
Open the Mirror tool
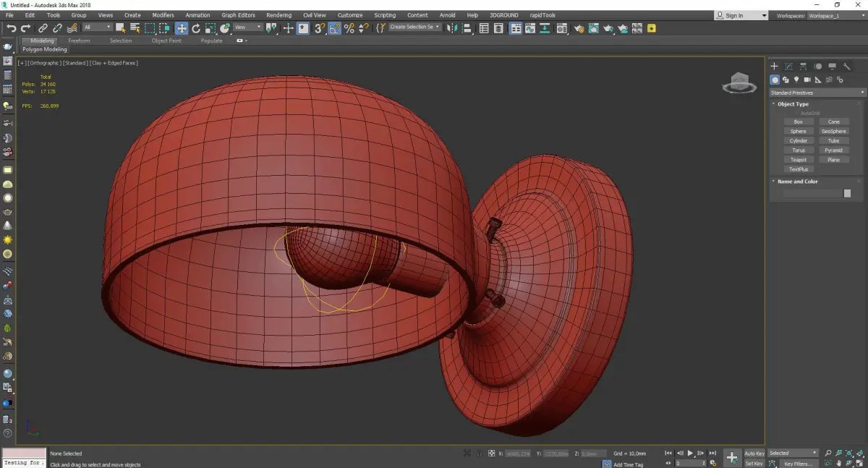451,28
